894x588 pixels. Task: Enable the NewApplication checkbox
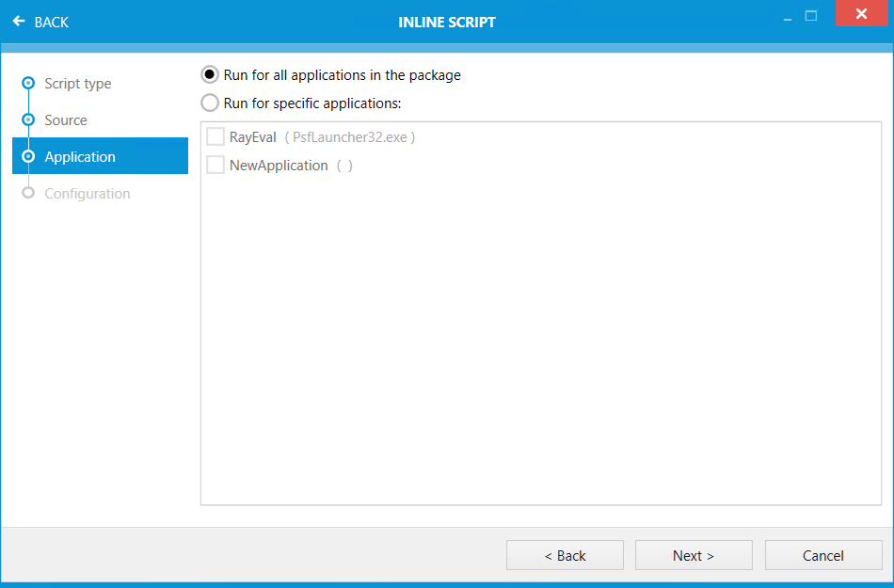tap(215, 165)
